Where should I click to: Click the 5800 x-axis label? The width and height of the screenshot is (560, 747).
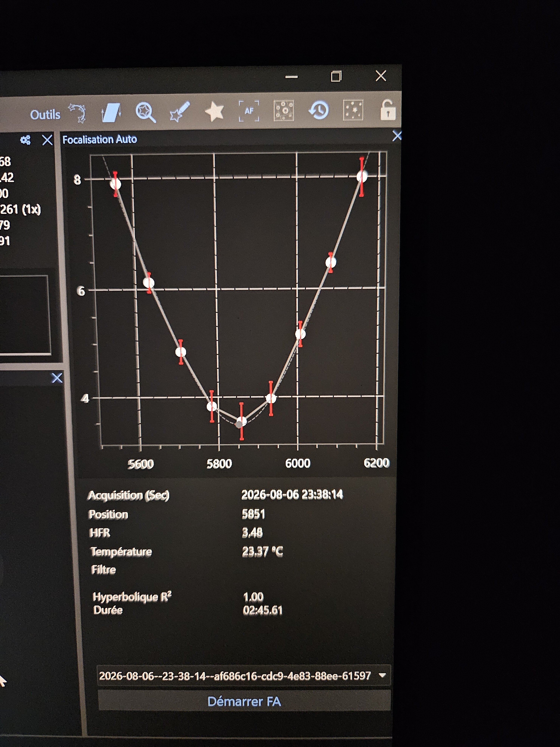click(219, 464)
